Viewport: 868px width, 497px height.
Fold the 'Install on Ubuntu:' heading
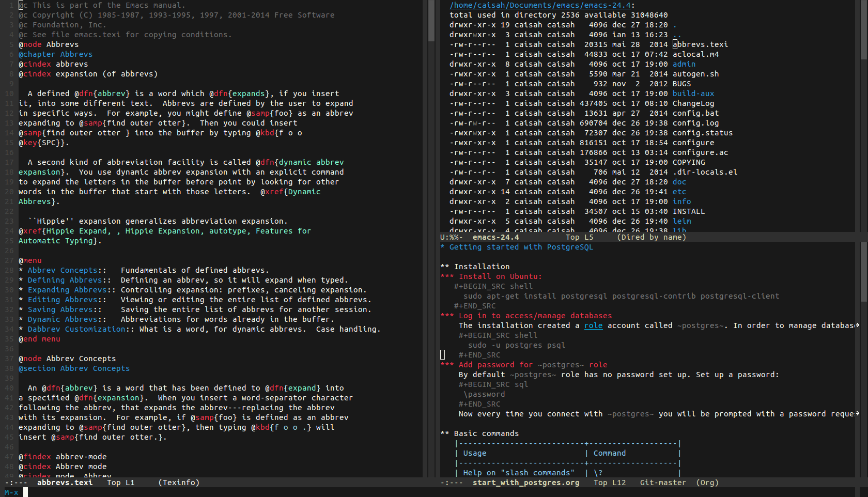coord(491,276)
